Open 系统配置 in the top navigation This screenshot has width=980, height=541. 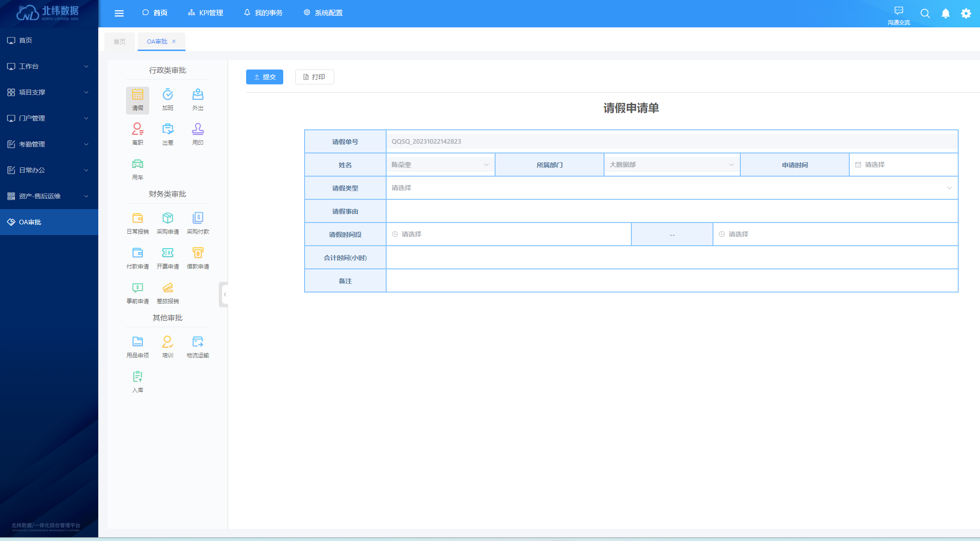[323, 13]
